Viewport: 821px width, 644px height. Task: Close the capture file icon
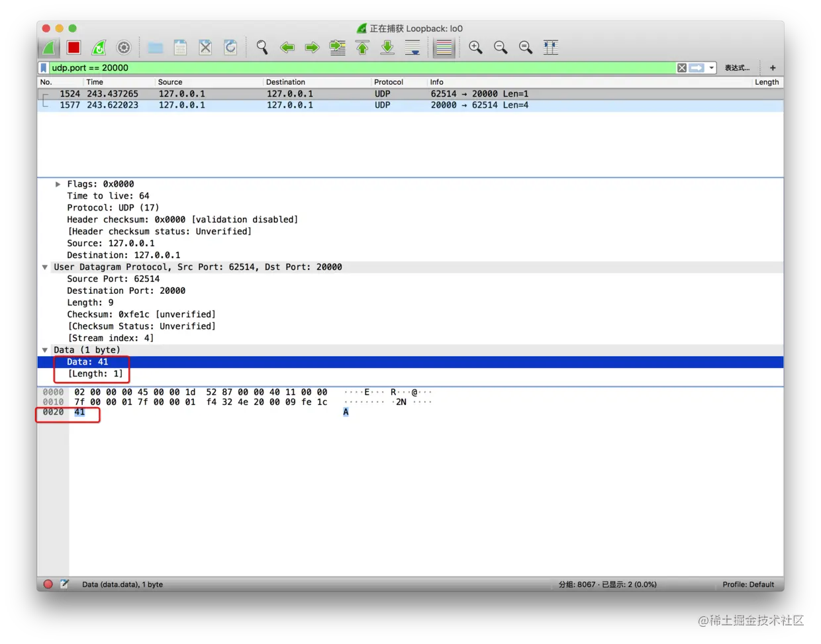click(205, 48)
